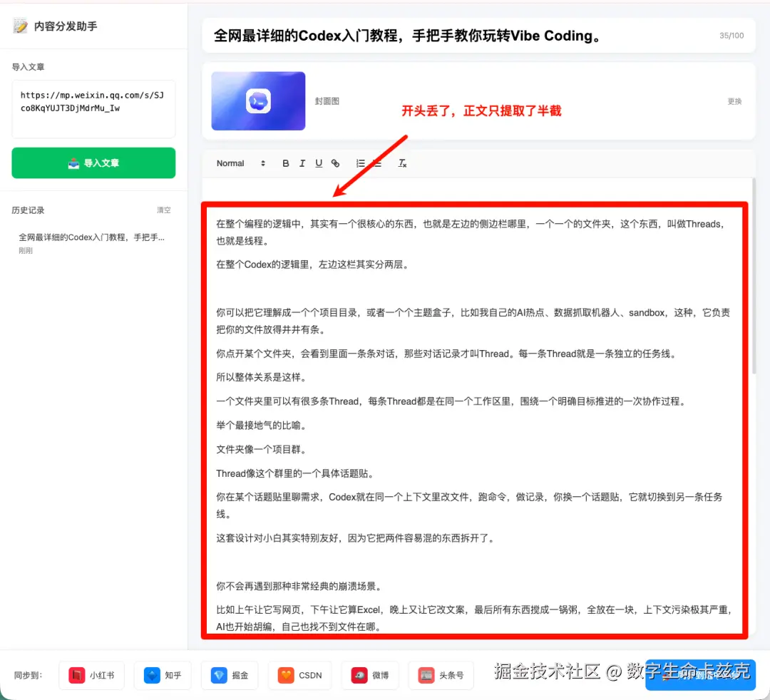
Task: Toggle bold formatting in the editor
Action: [285, 163]
